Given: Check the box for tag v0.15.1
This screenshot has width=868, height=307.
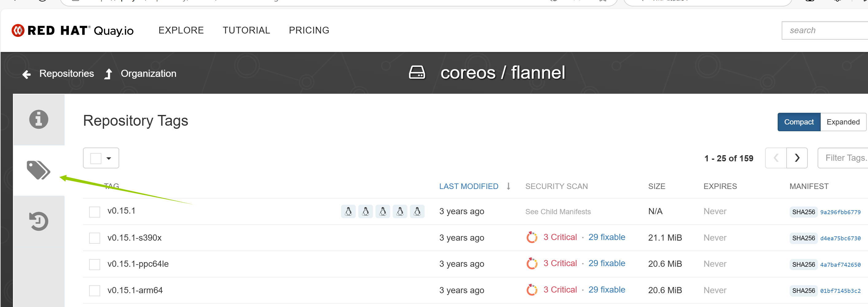Looking at the screenshot, I should (95, 212).
